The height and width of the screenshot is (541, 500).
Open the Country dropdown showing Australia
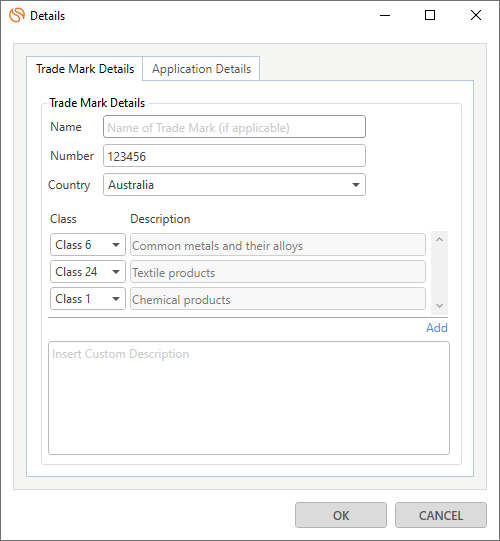click(234, 185)
